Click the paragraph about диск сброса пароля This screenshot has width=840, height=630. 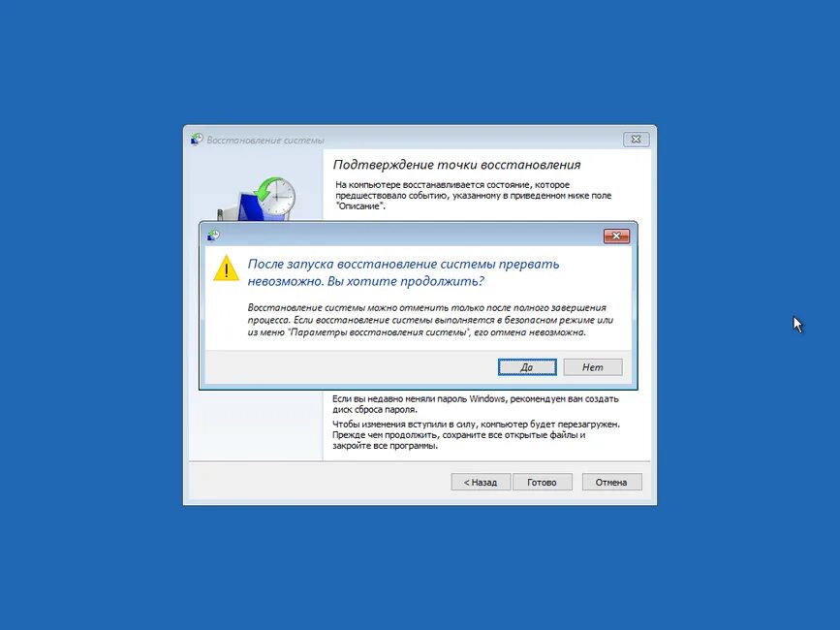[475, 404]
